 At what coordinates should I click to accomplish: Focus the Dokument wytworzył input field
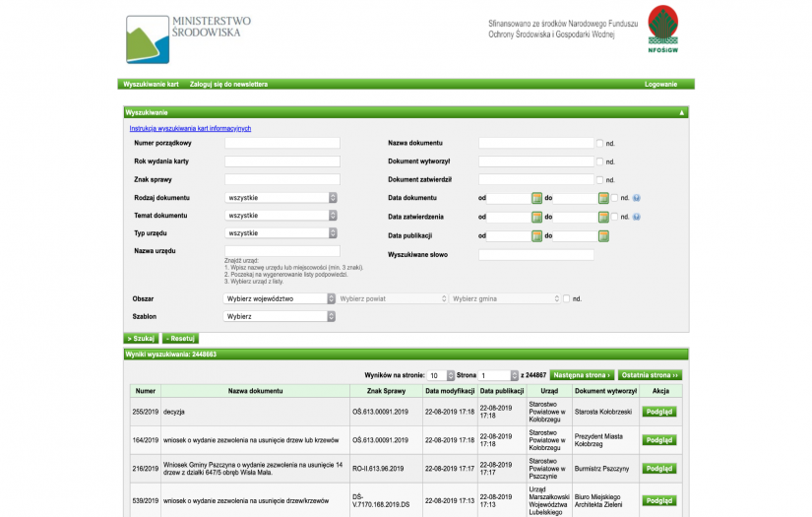(x=536, y=162)
